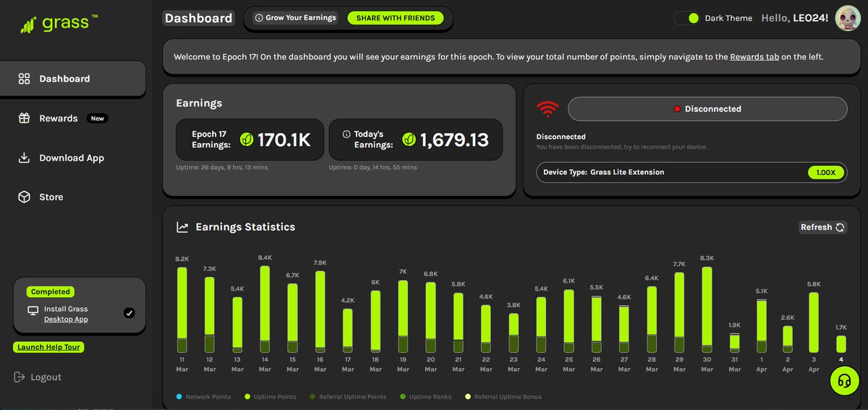Click the info icon next to Today's Earnings
Screen dimensions: 868x410
pyautogui.click(x=346, y=134)
